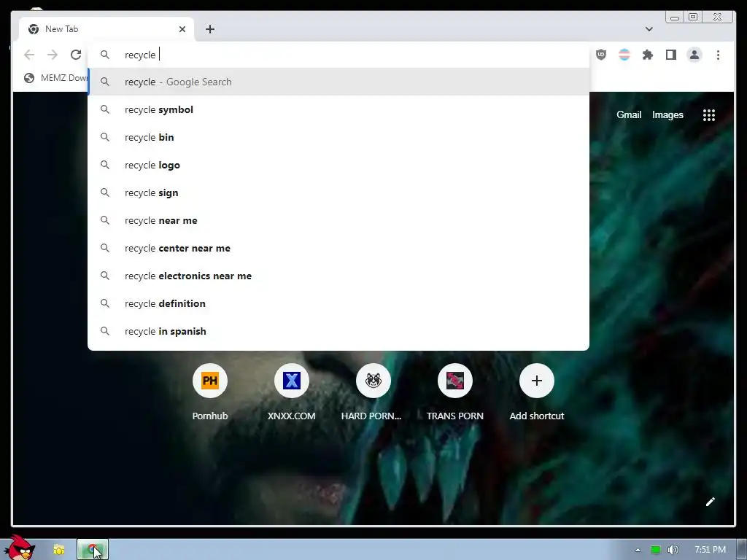Click the magnifier icon in address bar

point(105,55)
